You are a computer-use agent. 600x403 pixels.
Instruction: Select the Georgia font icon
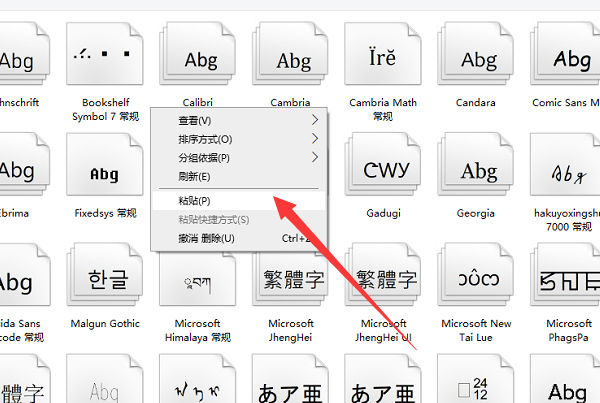point(476,164)
